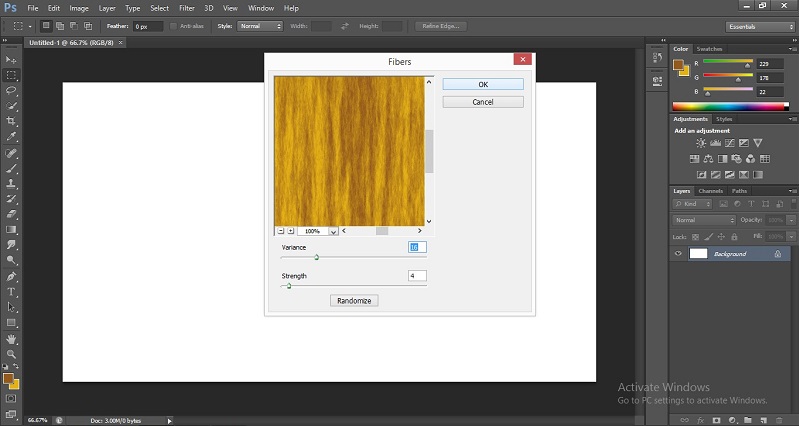Viewport: 799px width, 426px height.
Task: Pick the Eyedropper tool
Action: [12, 136]
